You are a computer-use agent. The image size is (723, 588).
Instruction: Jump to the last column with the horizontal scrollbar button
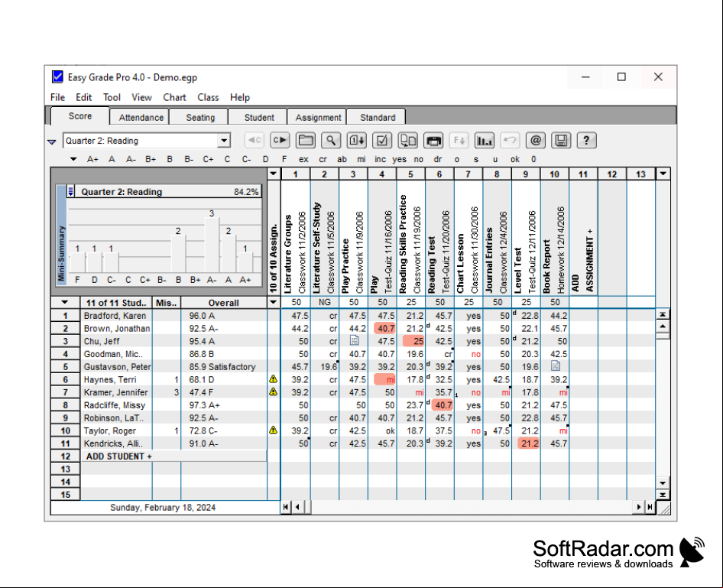pyautogui.click(x=650, y=507)
